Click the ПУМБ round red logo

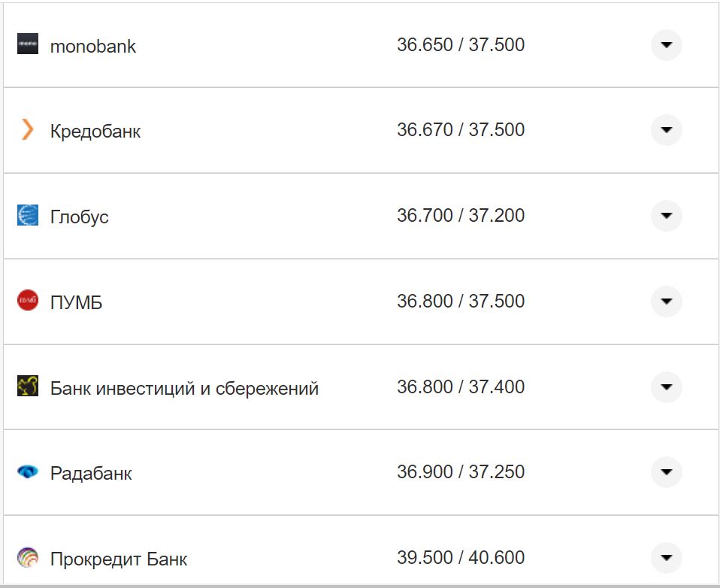[x=28, y=302]
